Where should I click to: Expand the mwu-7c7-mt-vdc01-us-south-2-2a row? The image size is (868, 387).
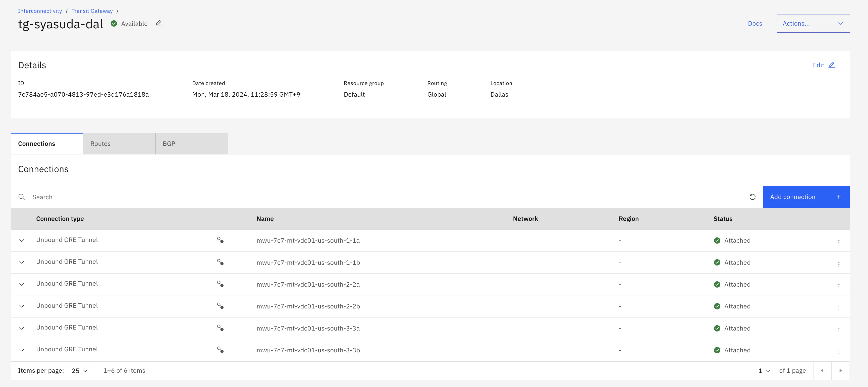pyautogui.click(x=22, y=284)
